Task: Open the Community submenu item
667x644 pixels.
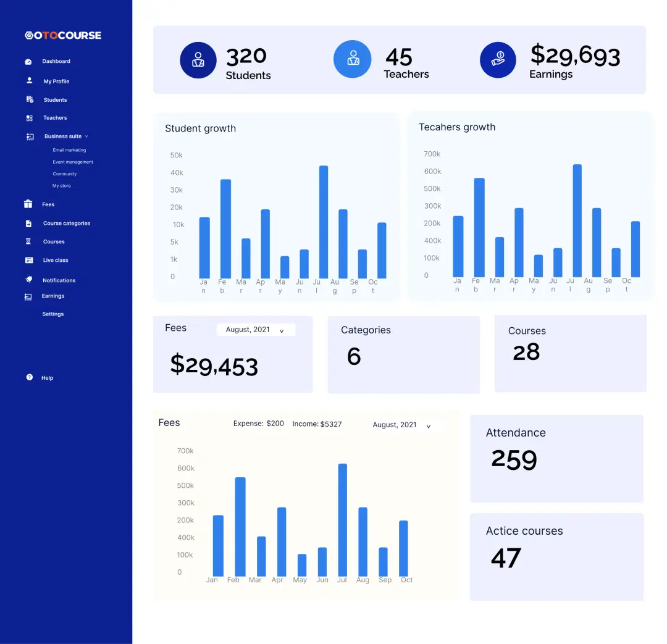Action: click(x=65, y=174)
